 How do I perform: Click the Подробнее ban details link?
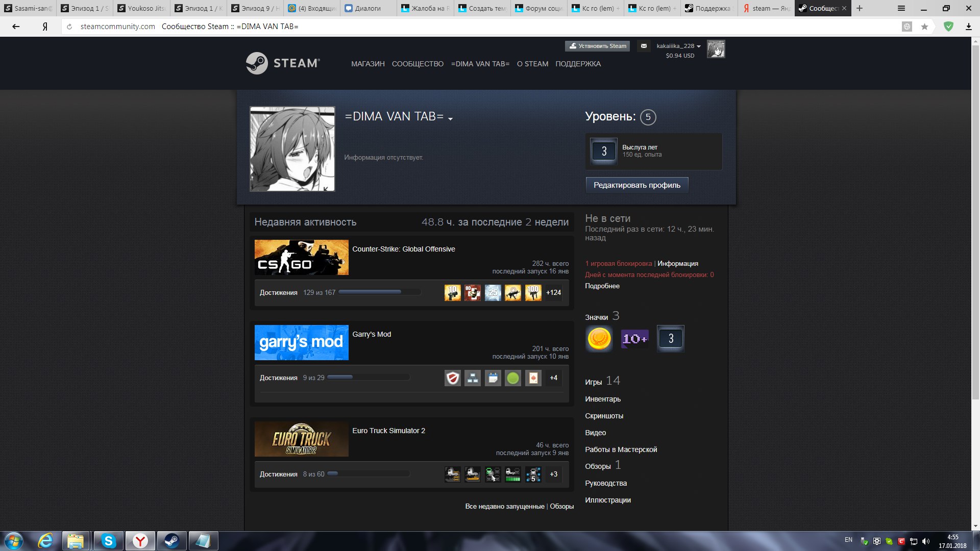point(602,286)
